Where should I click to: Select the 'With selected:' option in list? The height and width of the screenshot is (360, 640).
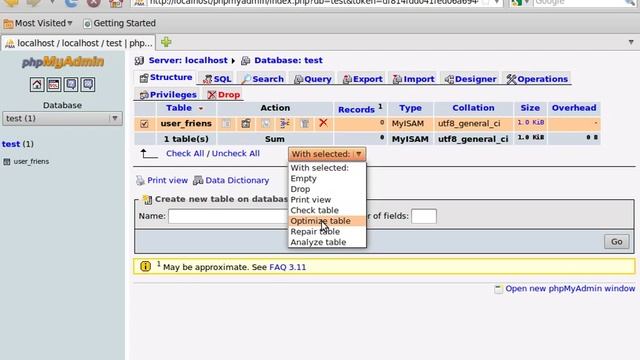click(x=327, y=168)
